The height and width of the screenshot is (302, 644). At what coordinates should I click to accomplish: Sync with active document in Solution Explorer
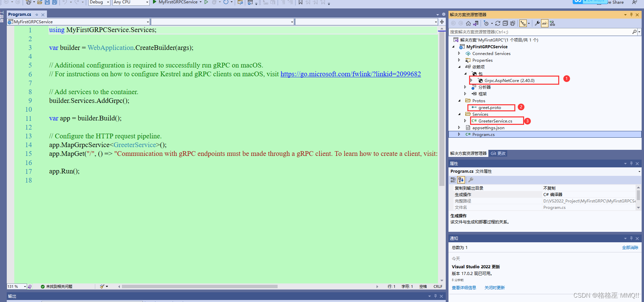pyautogui.click(x=498, y=23)
